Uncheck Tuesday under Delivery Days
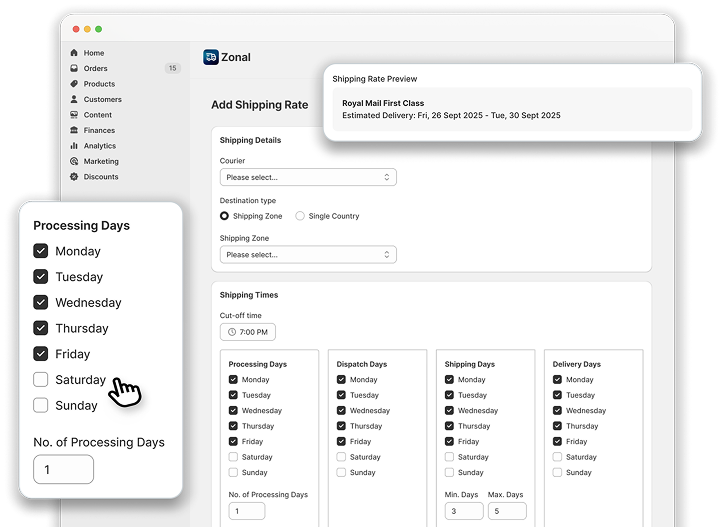The width and height of the screenshot is (723, 527). click(x=557, y=395)
